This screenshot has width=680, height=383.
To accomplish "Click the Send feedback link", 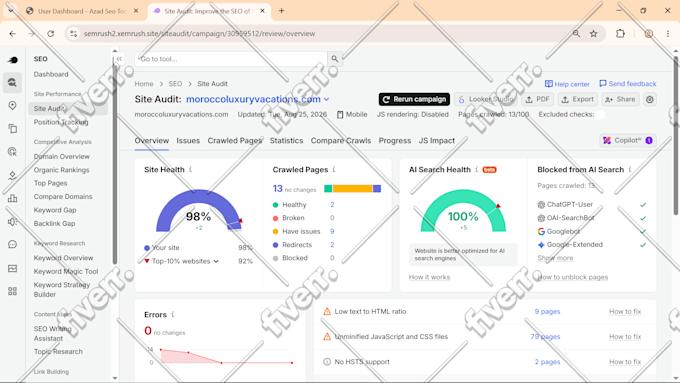I will [628, 84].
